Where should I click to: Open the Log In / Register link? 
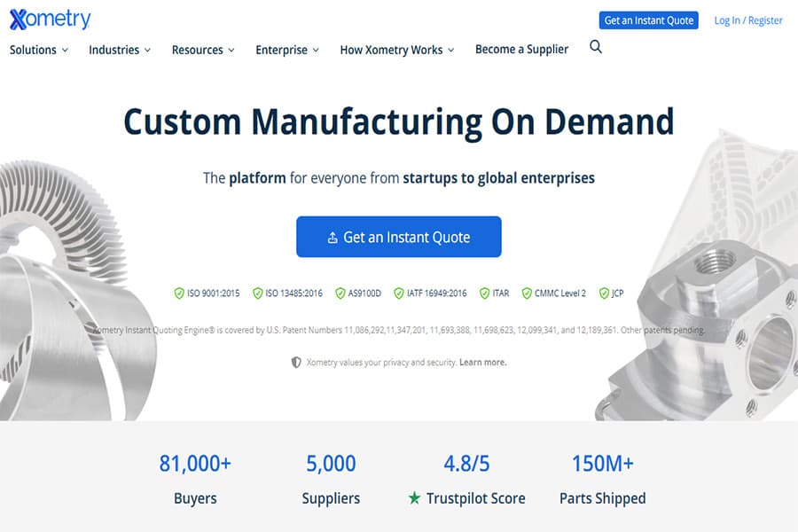click(747, 20)
